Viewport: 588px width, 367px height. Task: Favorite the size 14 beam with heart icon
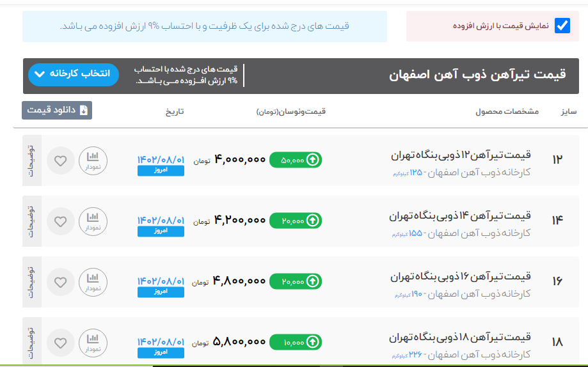(x=61, y=221)
